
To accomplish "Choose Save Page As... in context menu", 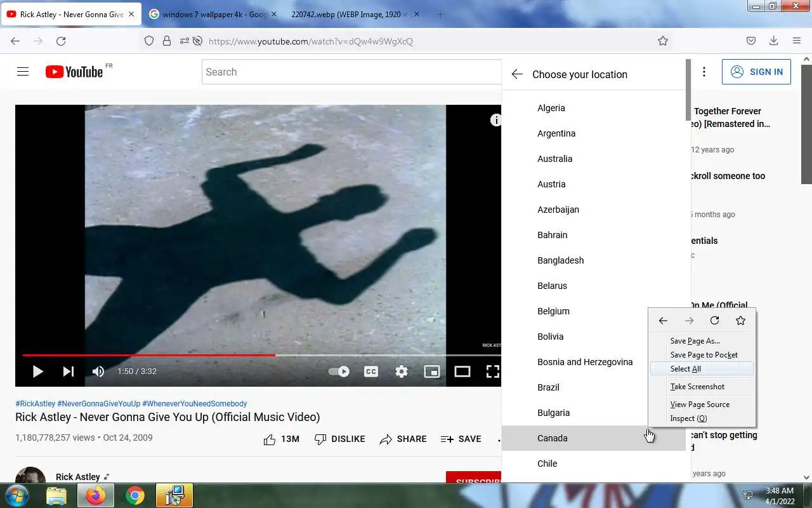I will (x=702, y=341).
